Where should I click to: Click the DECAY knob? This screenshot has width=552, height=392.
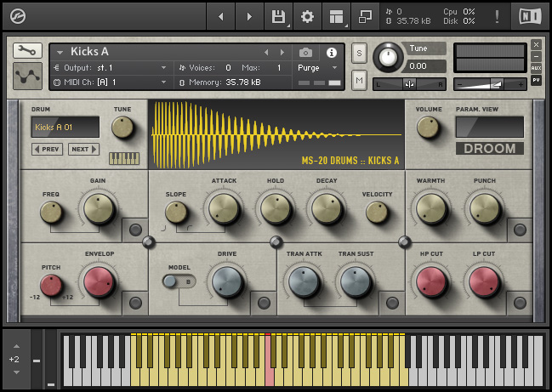tap(327, 209)
